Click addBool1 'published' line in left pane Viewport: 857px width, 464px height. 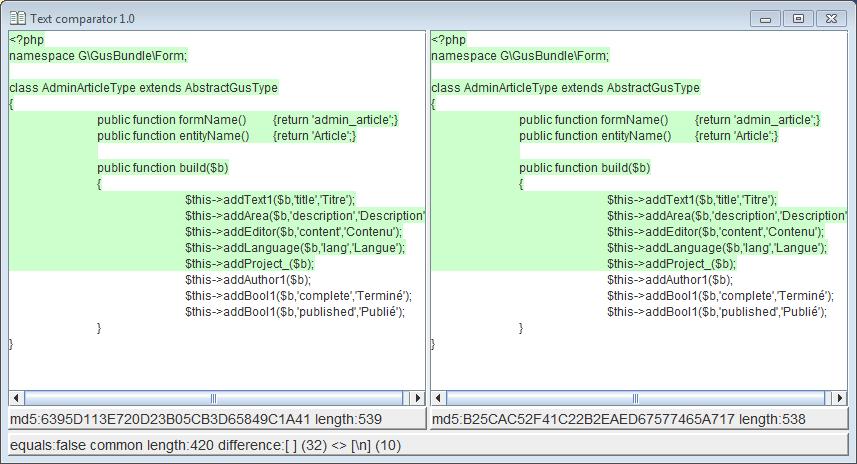[x=295, y=312]
